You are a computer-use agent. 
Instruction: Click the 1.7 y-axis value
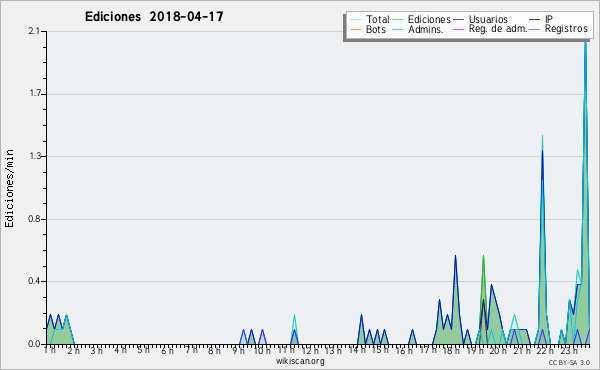(x=34, y=94)
